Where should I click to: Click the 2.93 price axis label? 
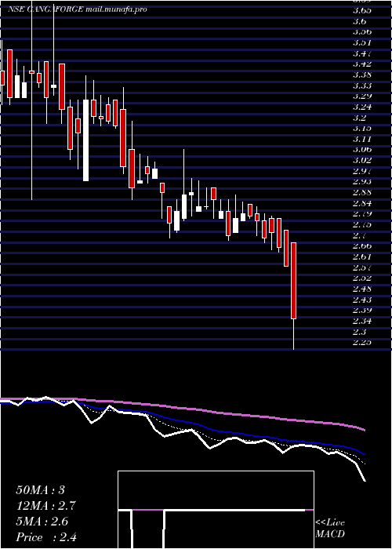click(x=362, y=182)
